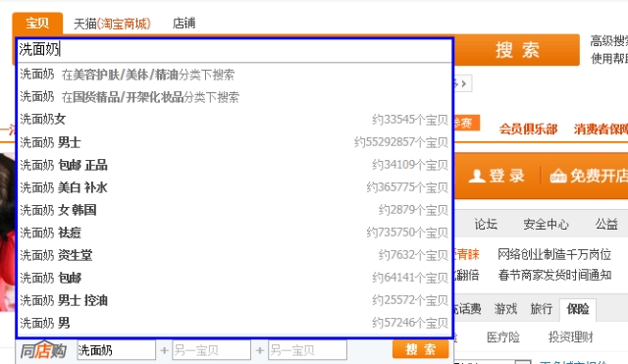The height and width of the screenshot is (364, 628).
Task: Click the 同店购 logo icon
Action: coord(43,350)
